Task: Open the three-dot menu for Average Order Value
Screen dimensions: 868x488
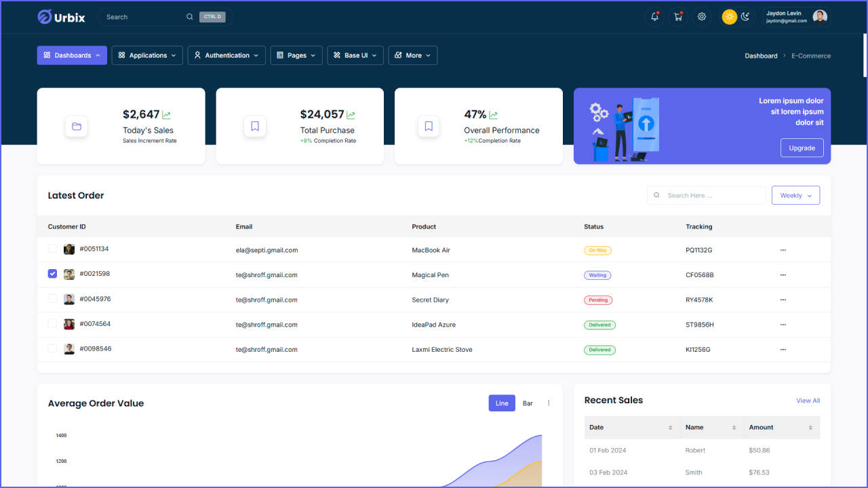Action: pyautogui.click(x=549, y=403)
